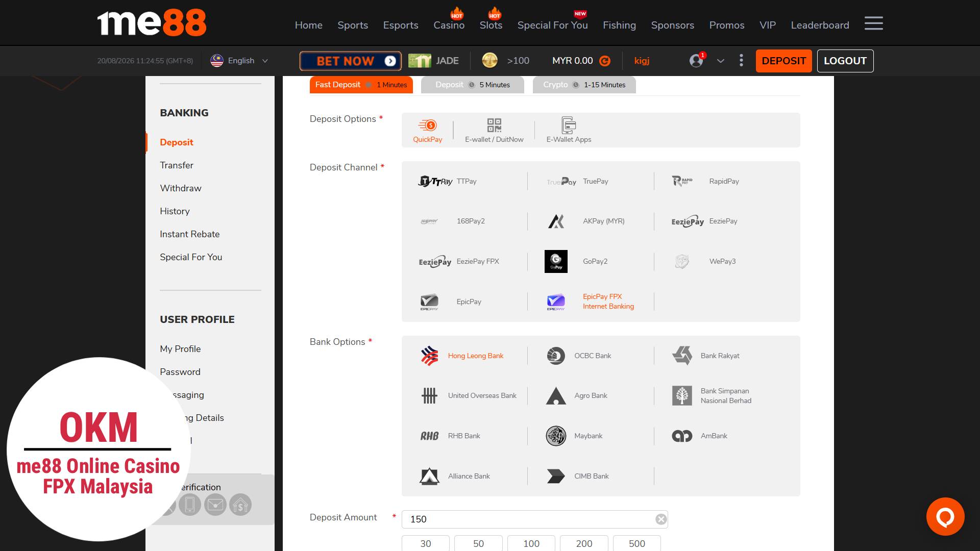The height and width of the screenshot is (551, 980).
Task: Click the me88 logo
Action: [152, 23]
